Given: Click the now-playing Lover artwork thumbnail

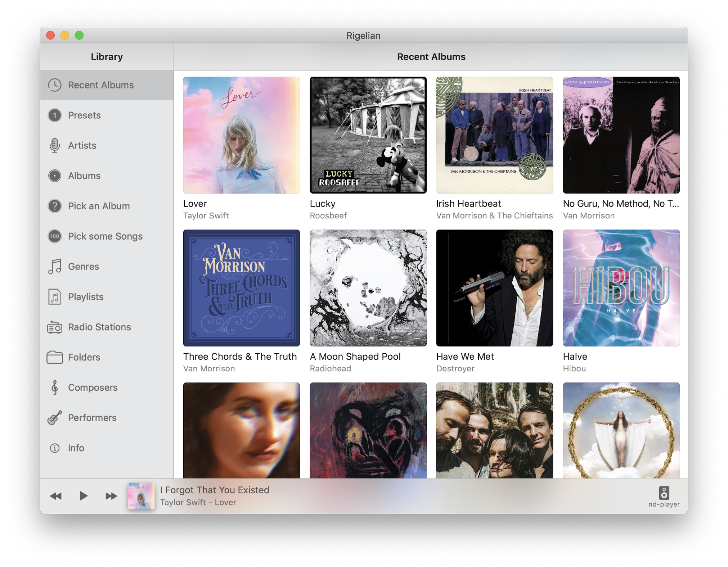Looking at the screenshot, I should tap(141, 496).
